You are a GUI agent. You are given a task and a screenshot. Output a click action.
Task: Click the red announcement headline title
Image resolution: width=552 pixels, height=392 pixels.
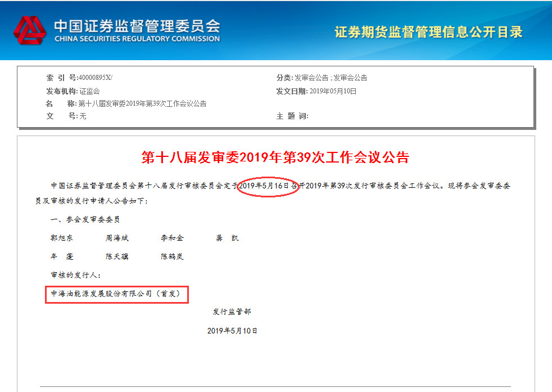pyautogui.click(x=275, y=157)
